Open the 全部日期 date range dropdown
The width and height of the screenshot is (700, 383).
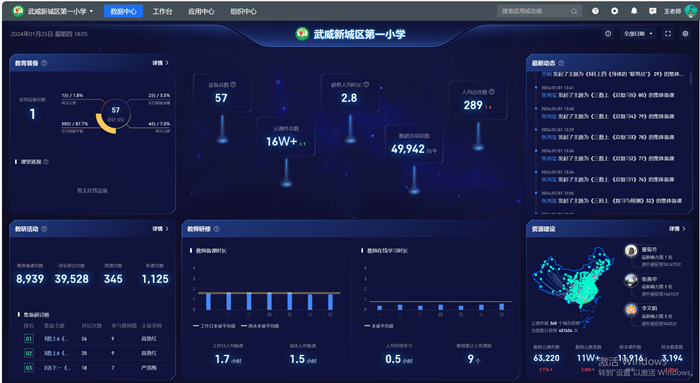pyautogui.click(x=638, y=34)
